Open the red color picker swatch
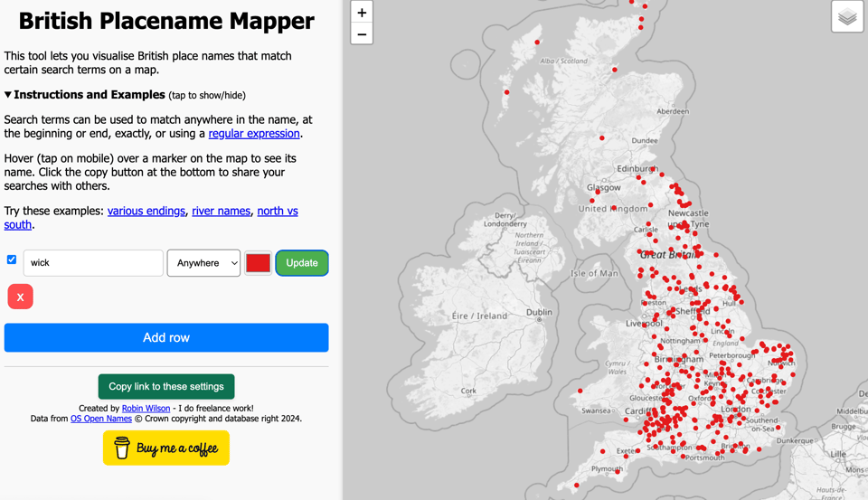The width and height of the screenshot is (868, 500). [x=258, y=263]
